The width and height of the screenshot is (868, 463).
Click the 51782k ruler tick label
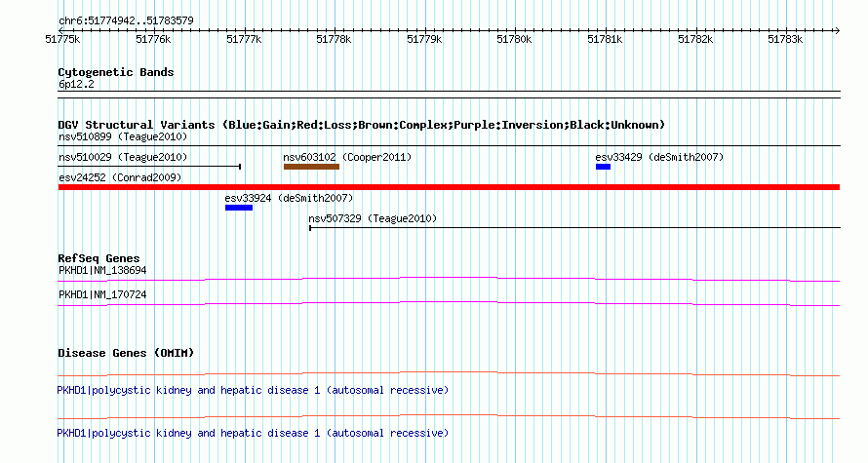[x=695, y=39]
